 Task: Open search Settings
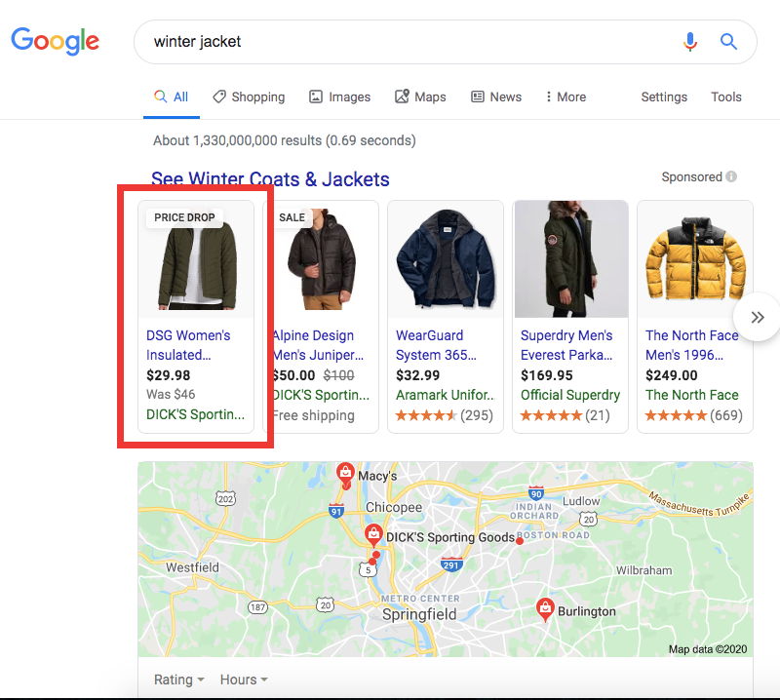pyautogui.click(x=664, y=97)
